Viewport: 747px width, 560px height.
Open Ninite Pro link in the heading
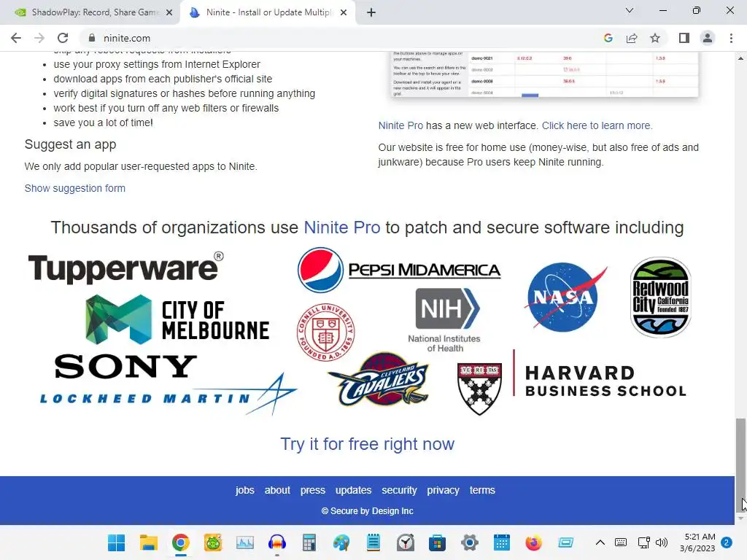coord(341,227)
